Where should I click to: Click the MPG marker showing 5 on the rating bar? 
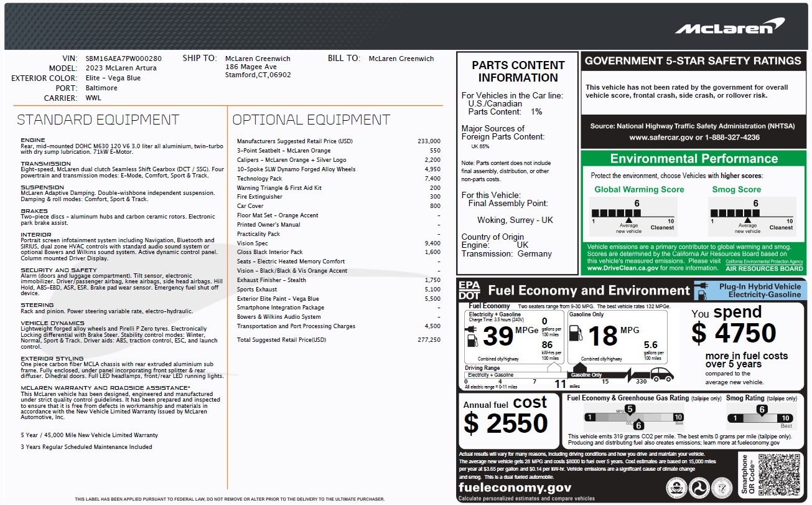(x=630, y=410)
